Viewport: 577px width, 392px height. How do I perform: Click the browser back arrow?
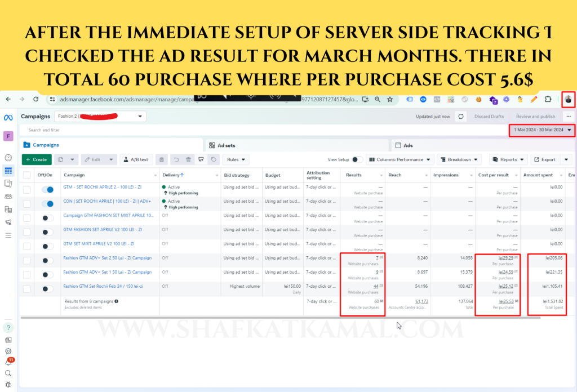(8, 99)
